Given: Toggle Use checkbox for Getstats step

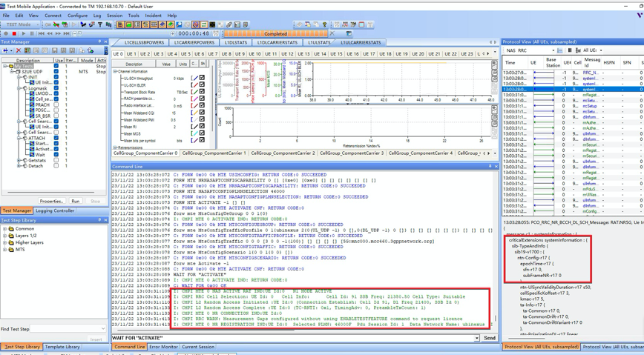Looking at the screenshot, I should (56, 161).
